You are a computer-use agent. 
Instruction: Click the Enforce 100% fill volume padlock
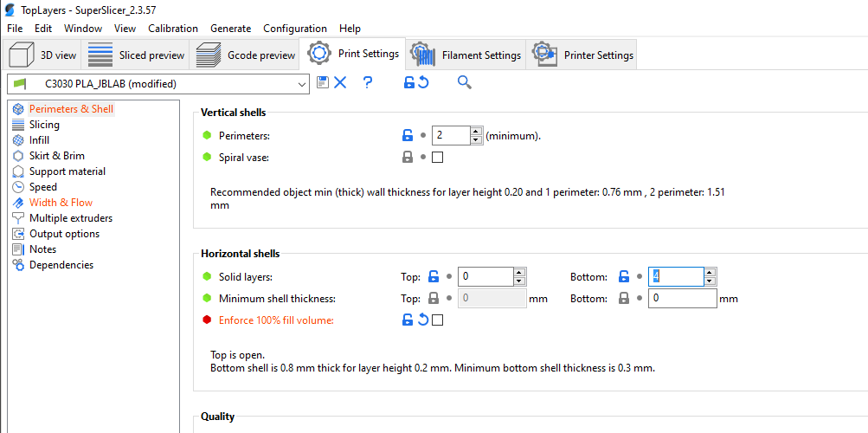pos(407,320)
